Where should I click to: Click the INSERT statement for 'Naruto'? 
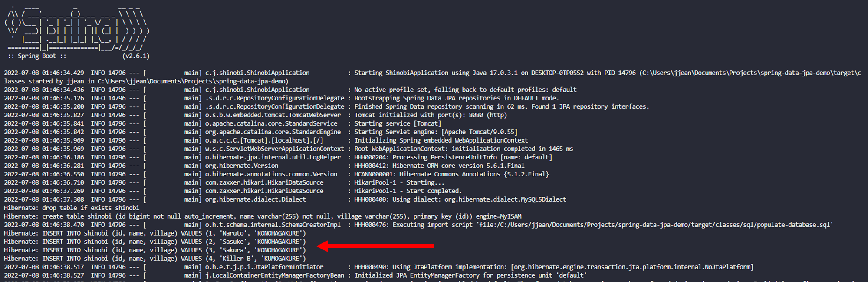155,233
